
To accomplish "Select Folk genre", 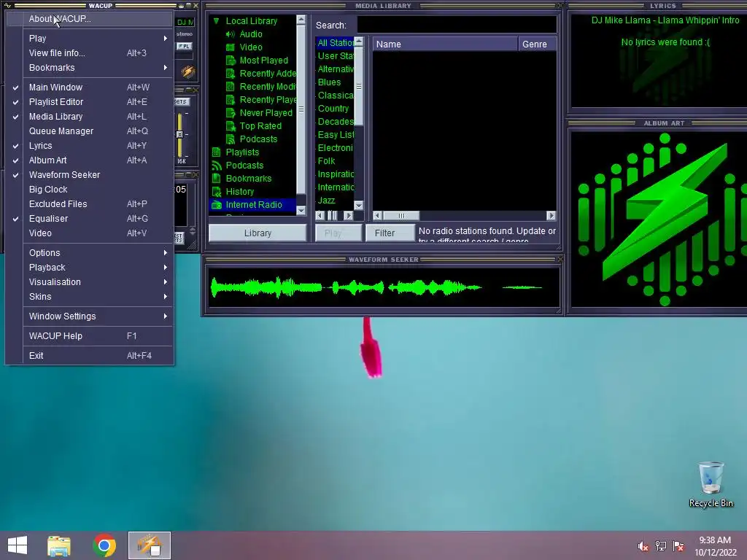I will pyautogui.click(x=326, y=161).
